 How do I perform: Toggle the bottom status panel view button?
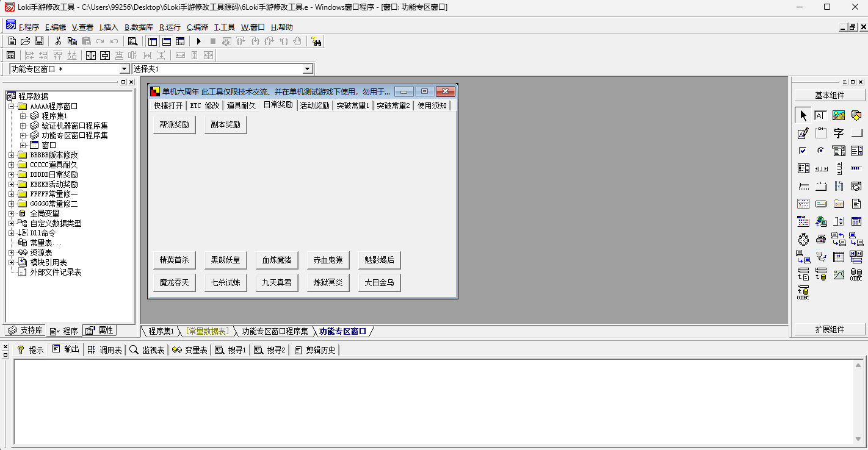point(166,41)
